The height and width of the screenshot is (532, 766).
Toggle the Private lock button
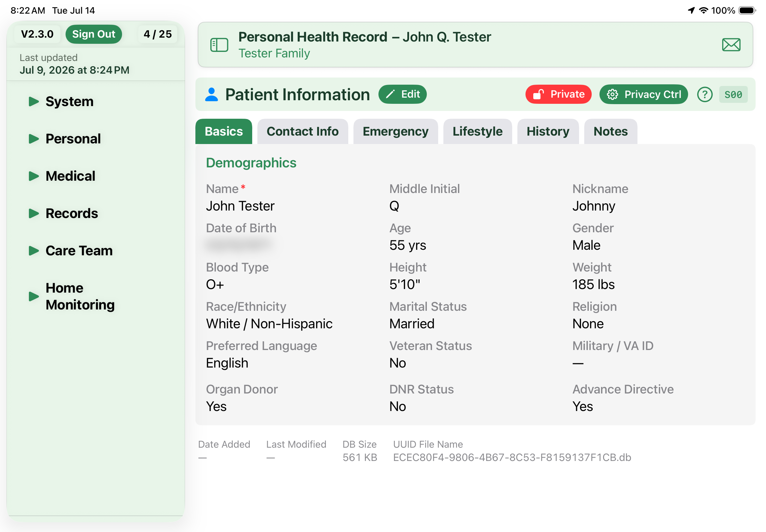click(558, 94)
